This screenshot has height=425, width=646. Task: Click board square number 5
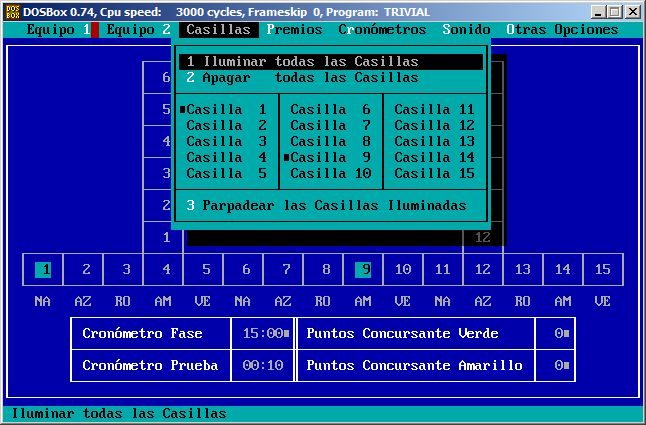point(206,269)
